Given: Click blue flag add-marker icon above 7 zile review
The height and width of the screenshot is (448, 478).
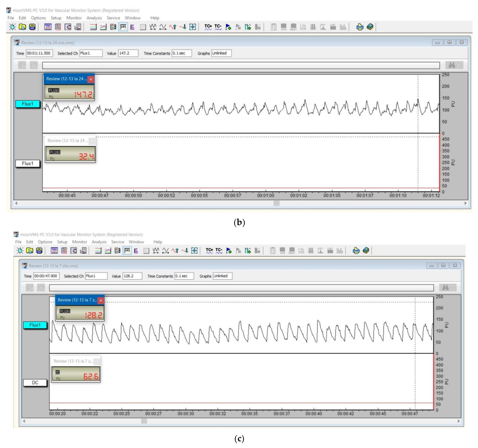Looking at the screenshot, I should pyautogui.click(x=229, y=251).
